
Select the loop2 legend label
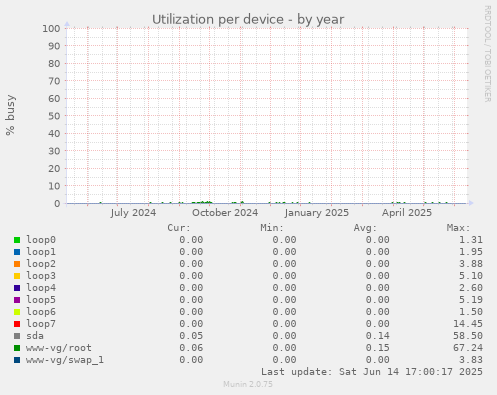pos(41,264)
